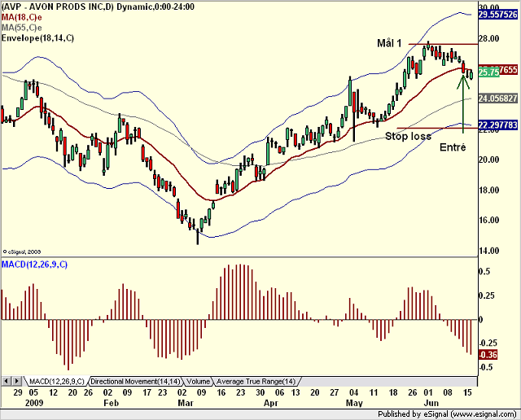Click the 22.297783 lower envelope price tag
The width and height of the screenshot is (521, 420).
pyautogui.click(x=498, y=125)
